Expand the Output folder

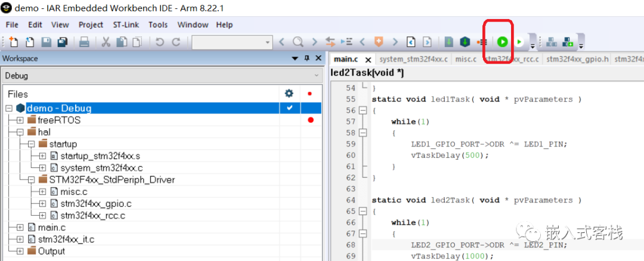20,251
